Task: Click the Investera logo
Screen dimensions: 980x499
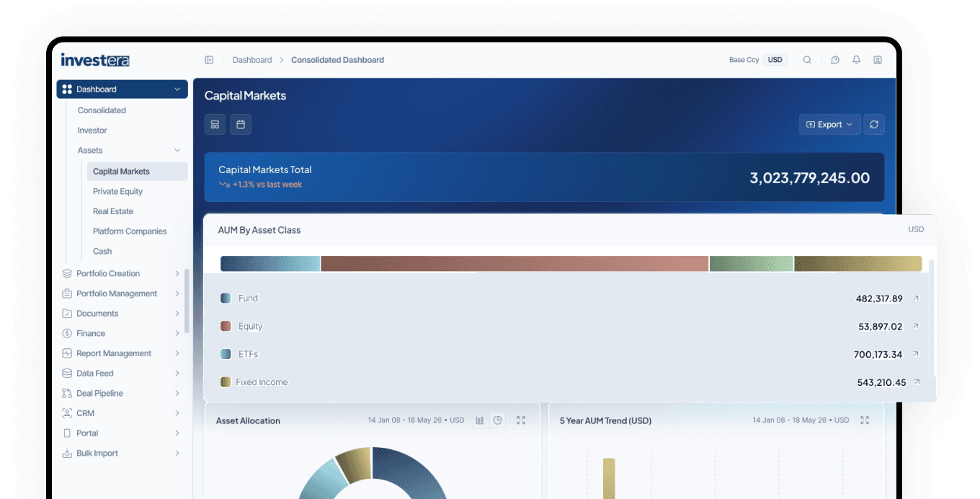Action: (x=95, y=60)
